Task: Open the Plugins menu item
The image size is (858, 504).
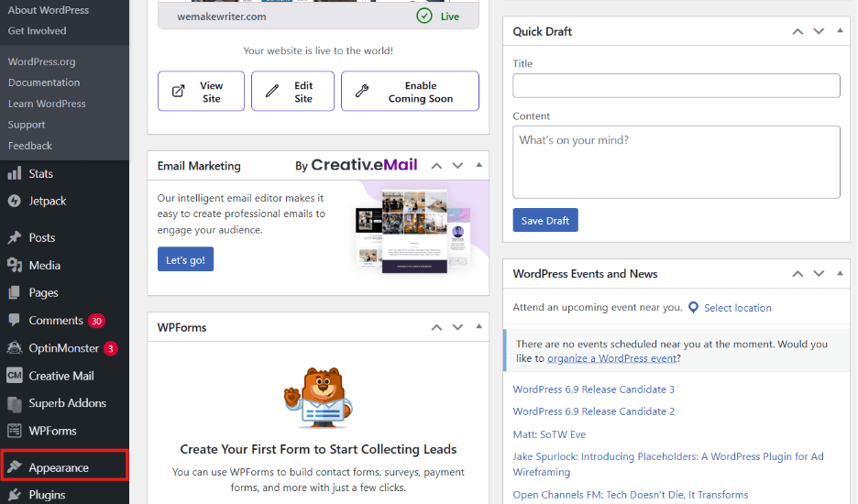Action: pos(47,495)
